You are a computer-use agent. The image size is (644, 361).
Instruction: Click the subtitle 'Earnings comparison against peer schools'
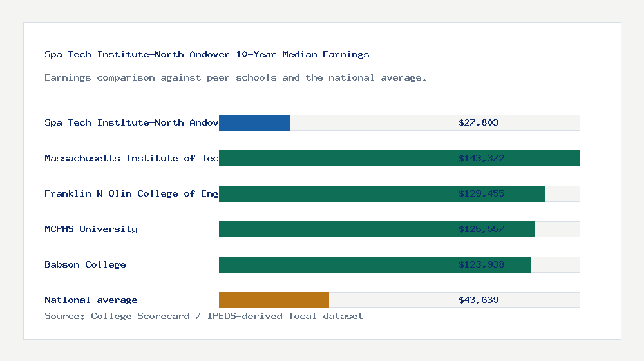(x=235, y=78)
